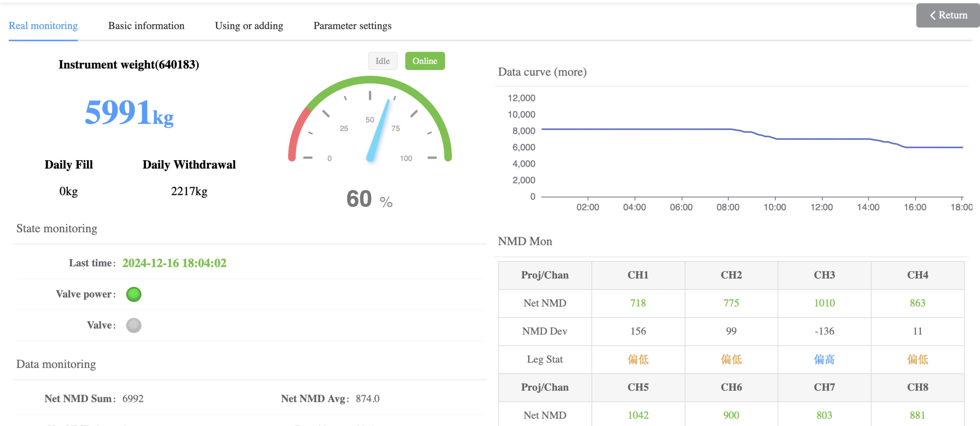980x426 pixels.
Task: Click the gray Valve indicator
Action: (133, 325)
